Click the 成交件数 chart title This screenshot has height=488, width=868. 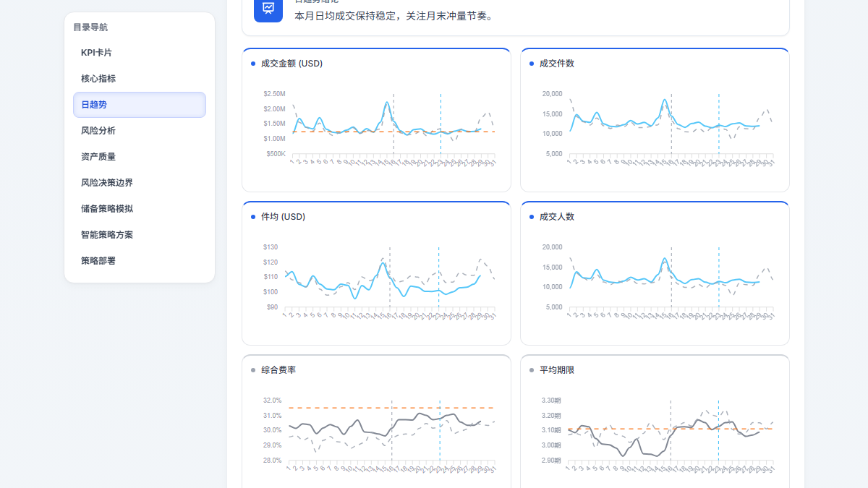[557, 64]
